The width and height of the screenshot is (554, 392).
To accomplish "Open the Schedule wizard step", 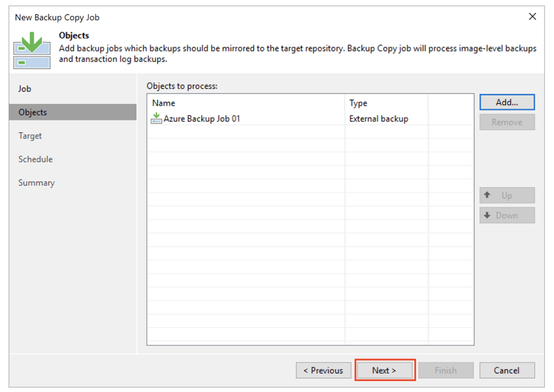I will [35, 160].
